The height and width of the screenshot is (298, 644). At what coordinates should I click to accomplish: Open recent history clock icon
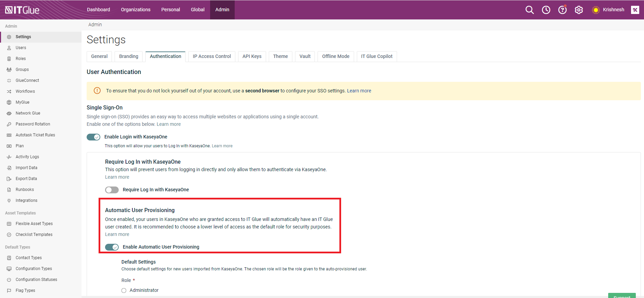click(546, 10)
